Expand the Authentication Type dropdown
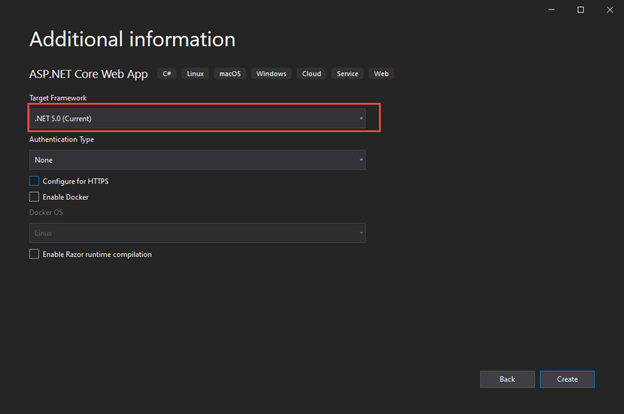624x414 pixels. (x=197, y=160)
